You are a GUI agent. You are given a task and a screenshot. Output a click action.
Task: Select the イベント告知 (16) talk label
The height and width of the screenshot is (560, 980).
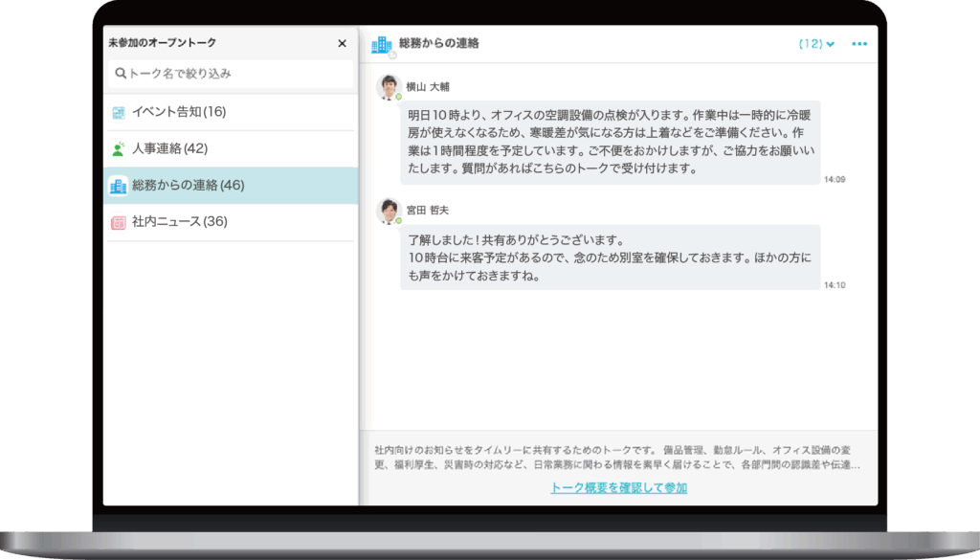[x=179, y=113]
